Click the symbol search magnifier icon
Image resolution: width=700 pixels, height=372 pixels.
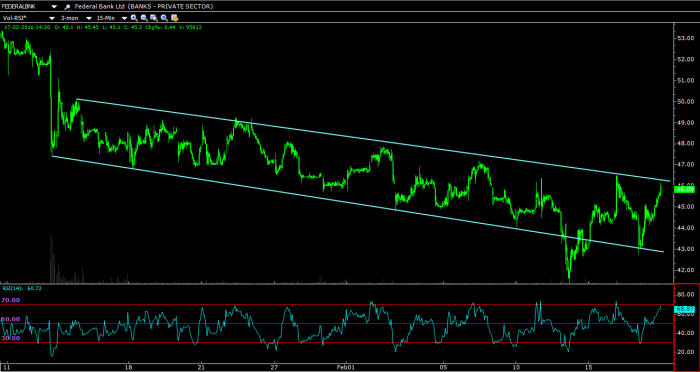click(67, 7)
